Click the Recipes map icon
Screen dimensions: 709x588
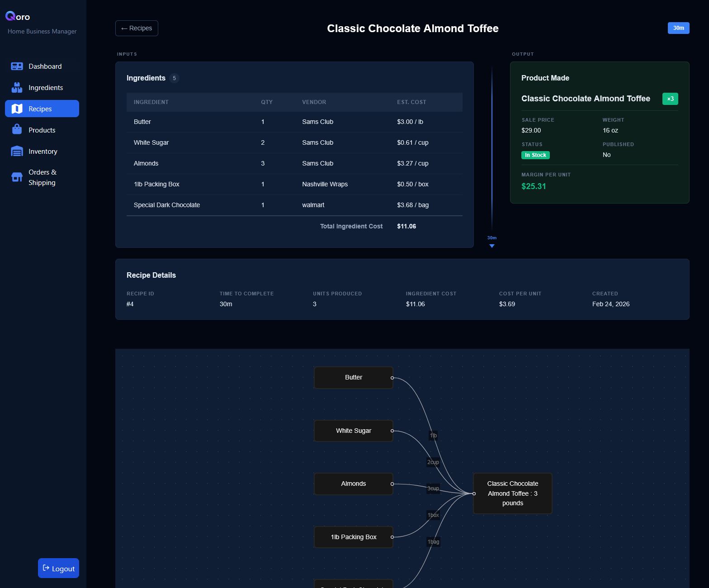pyautogui.click(x=17, y=109)
